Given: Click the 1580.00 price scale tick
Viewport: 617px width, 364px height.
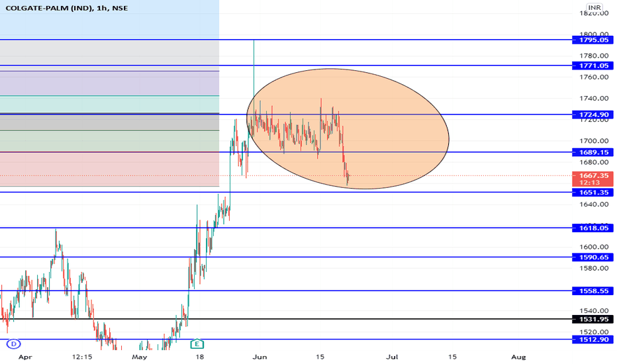Looking at the screenshot, I should (594, 269).
